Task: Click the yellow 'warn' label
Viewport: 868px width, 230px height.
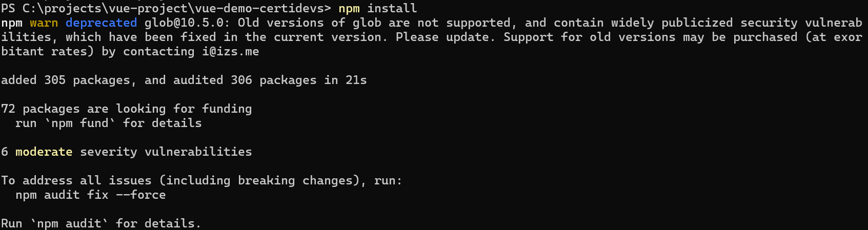Action: [44, 23]
